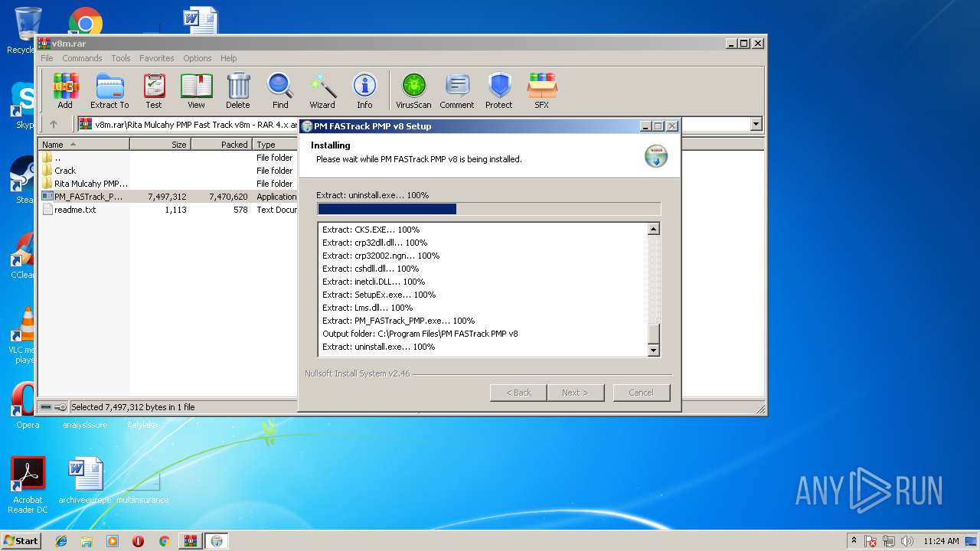The width and height of the screenshot is (980, 551).
Task: Open the Find magnifier icon
Action: 280,91
